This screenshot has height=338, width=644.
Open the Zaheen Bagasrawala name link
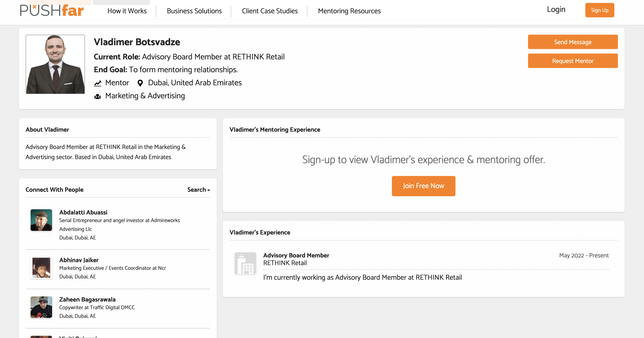(x=87, y=300)
